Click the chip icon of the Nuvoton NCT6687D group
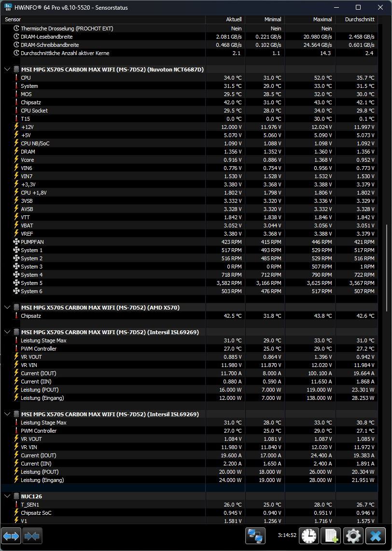Viewport: 392px width, 551px height. point(16,70)
